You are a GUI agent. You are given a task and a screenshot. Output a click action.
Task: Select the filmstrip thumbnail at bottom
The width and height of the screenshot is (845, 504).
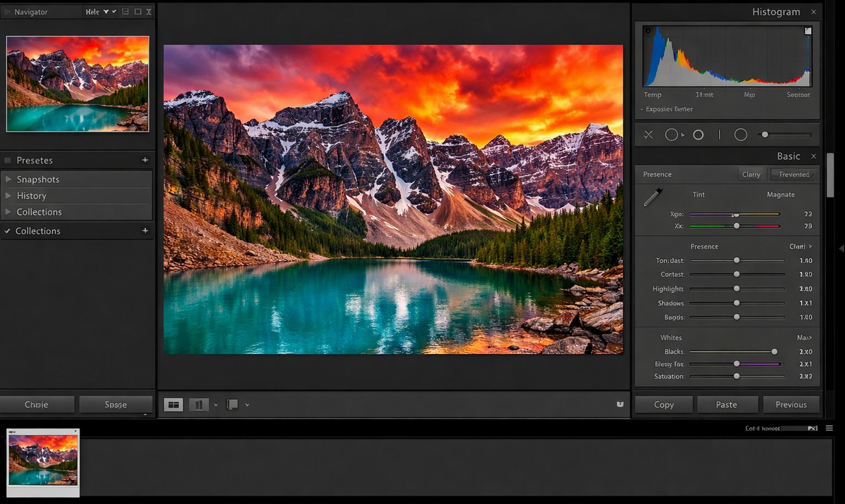click(43, 461)
